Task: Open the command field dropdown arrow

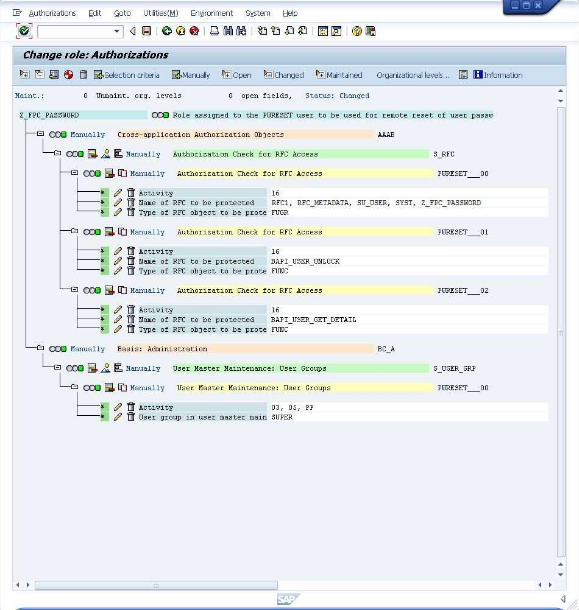Action: [x=116, y=31]
